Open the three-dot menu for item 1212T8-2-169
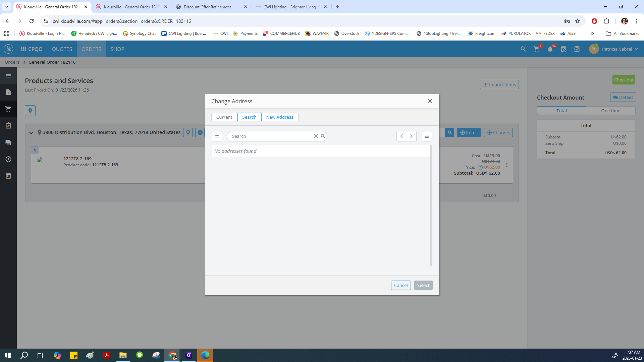 [x=507, y=165]
